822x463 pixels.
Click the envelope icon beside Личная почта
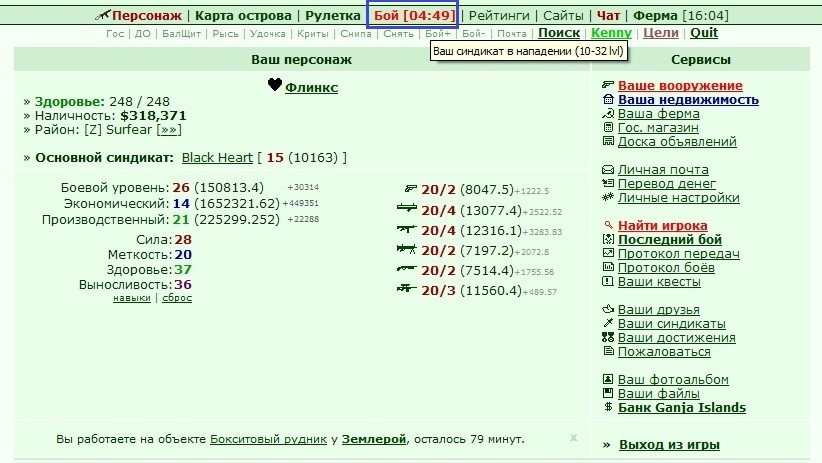pyautogui.click(x=608, y=169)
